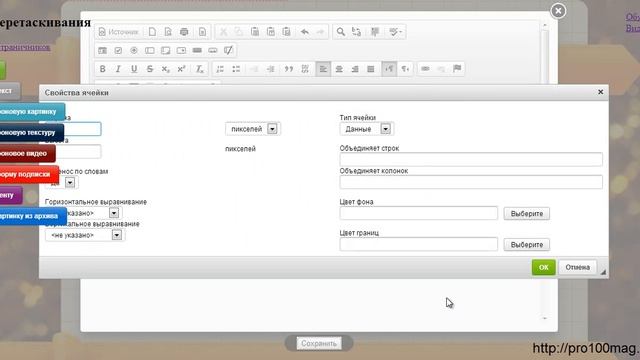
Task: Click the 'Объединяет колонок' input field
Action: (x=471, y=182)
